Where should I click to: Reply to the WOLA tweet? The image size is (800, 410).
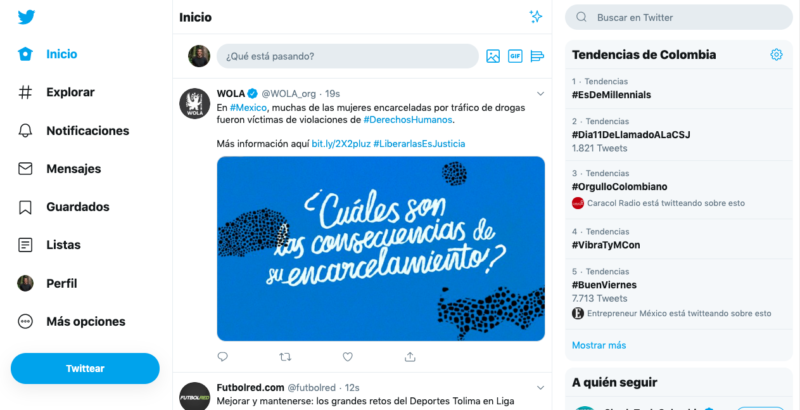tap(222, 357)
